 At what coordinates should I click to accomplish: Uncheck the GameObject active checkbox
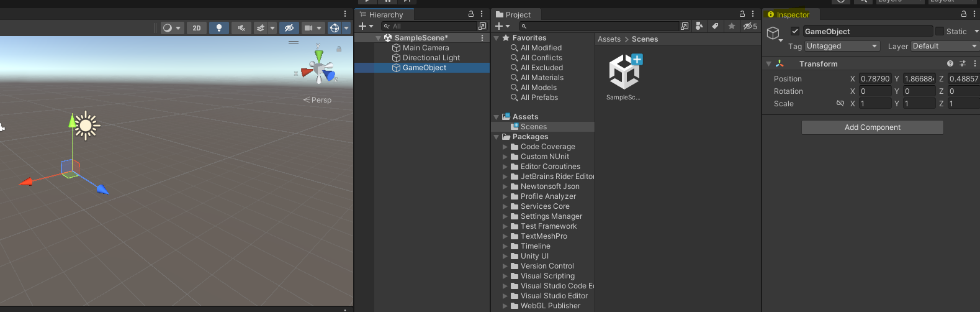(x=795, y=31)
